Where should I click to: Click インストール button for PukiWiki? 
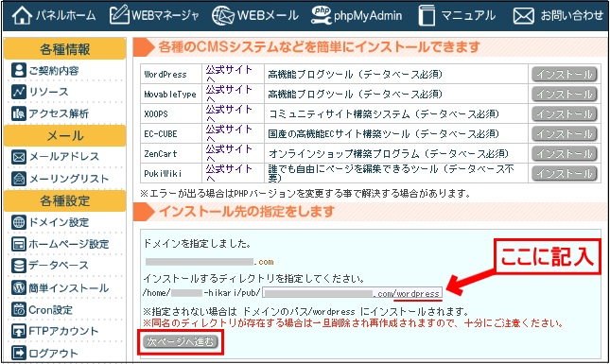(564, 173)
